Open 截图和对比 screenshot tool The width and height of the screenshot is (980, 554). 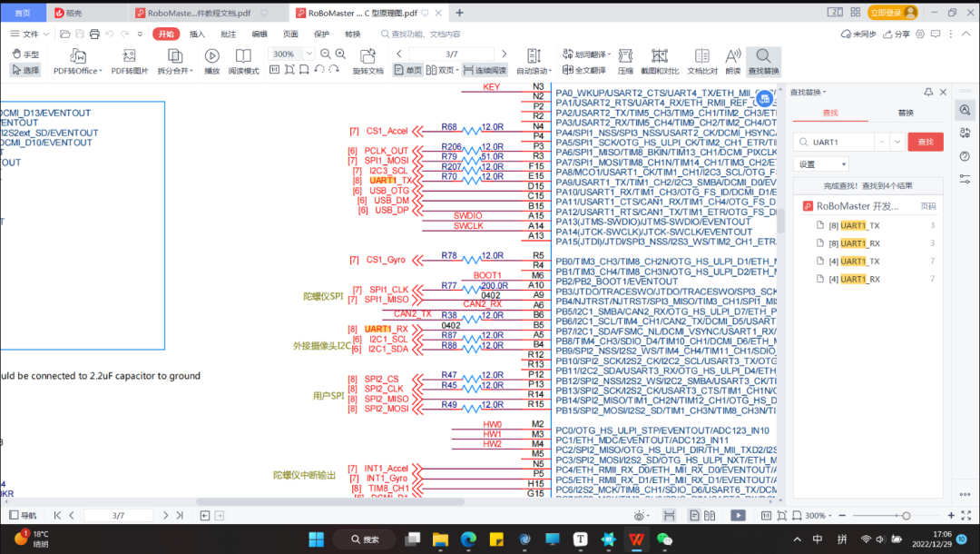pyautogui.click(x=660, y=56)
